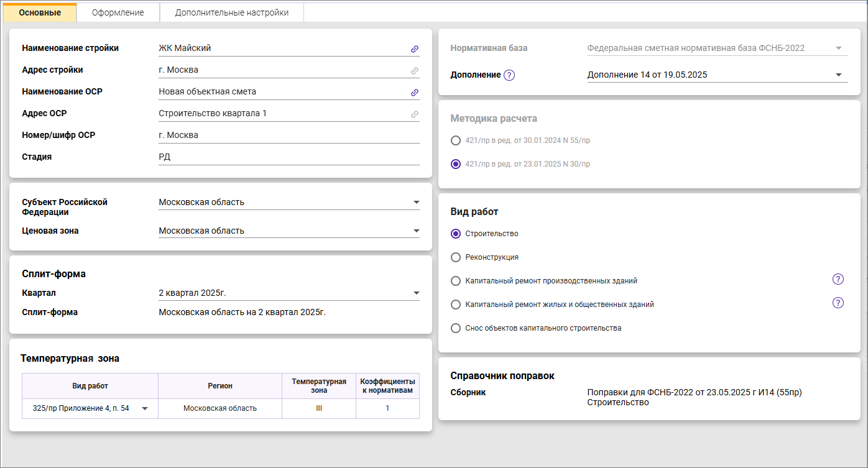Image resolution: width=868 pixels, height=468 pixels.
Task: Click help icon for Капитальный ремонт жилых зданий
Action: [x=838, y=303]
